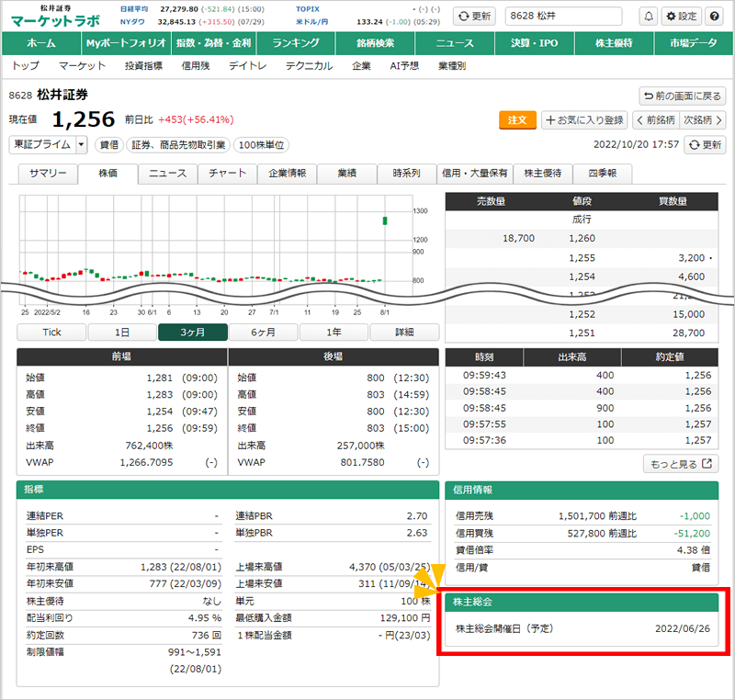
Task: Open 市場データ navigation item
Action: 694,43
